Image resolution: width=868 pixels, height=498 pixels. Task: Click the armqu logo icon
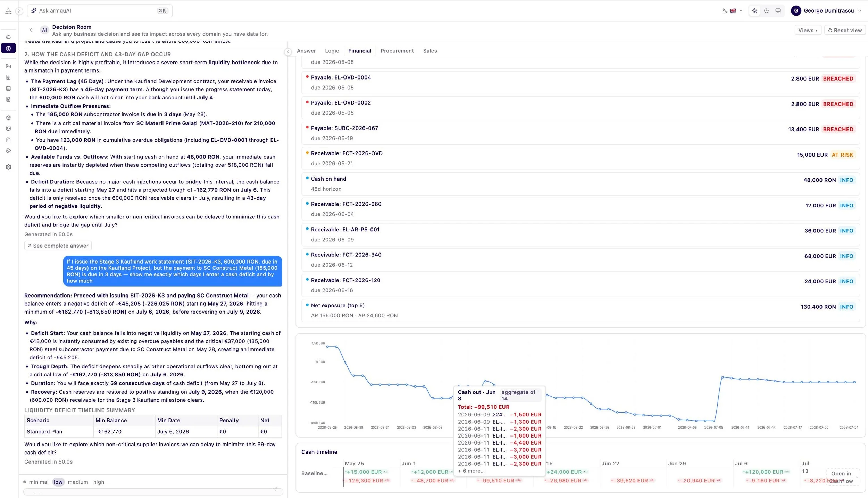pyautogui.click(x=8, y=11)
